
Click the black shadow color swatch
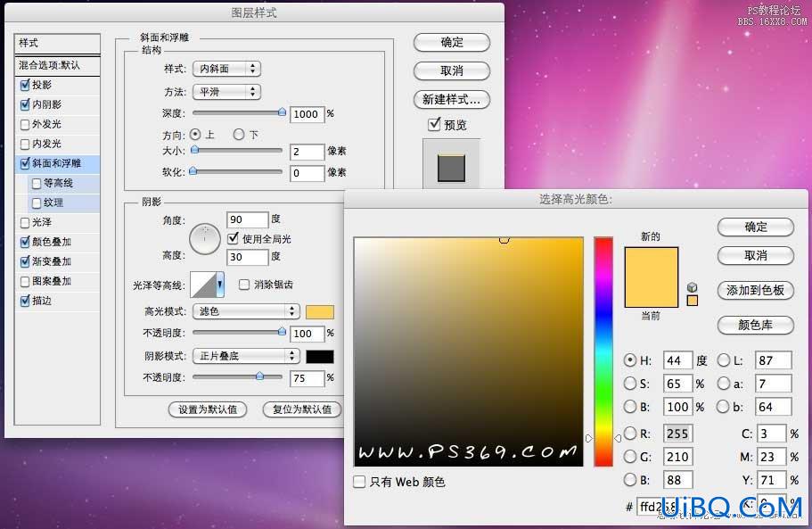319,357
